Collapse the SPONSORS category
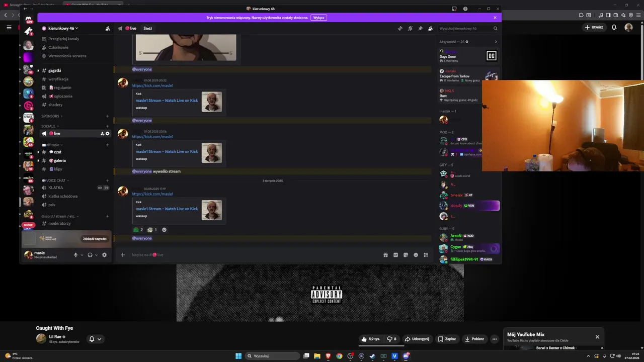Image resolution: width=644 pixels, height=362 pixels. [x=51, y=116]
